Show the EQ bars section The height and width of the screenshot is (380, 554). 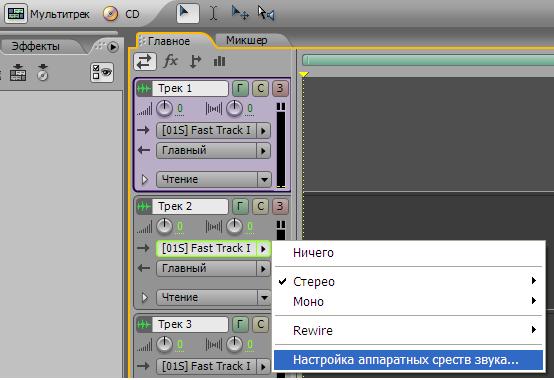tap(219, 61)
